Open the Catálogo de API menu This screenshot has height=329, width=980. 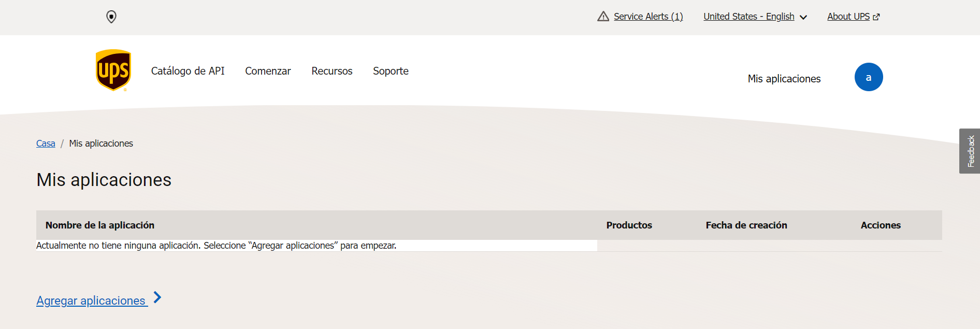click(x=188, y=71)
